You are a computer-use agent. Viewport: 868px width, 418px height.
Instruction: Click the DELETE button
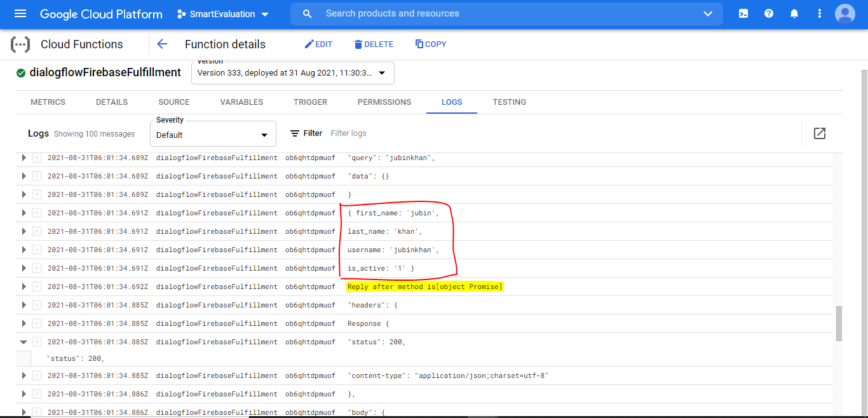[374, 44]
